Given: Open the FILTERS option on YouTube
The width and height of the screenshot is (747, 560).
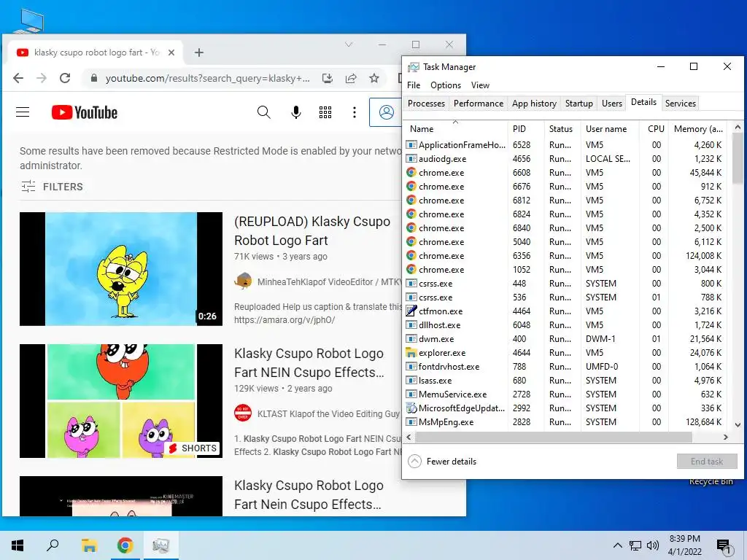Looking at the screenshot, I should click(52, 187).
